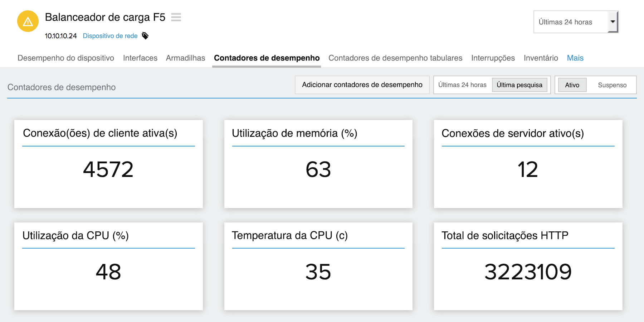This screenshot has width=644, height=322.
Task: Click the Utilização da CPU counter card
Action: pos(108,266)
